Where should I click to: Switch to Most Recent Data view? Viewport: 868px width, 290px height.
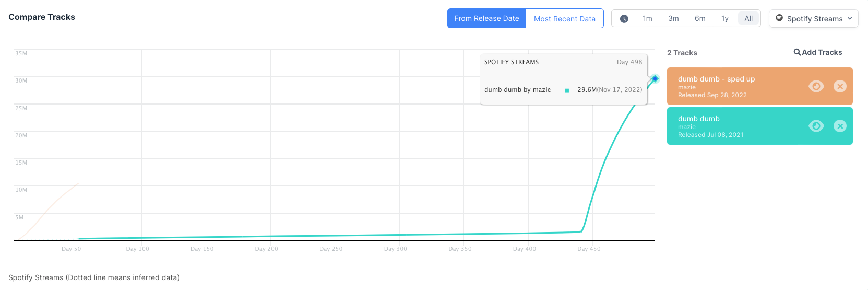pos(564,19)
